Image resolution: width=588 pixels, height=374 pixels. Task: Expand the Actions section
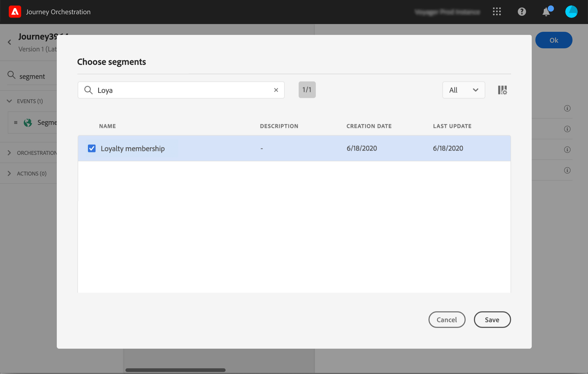pos(9,173)
